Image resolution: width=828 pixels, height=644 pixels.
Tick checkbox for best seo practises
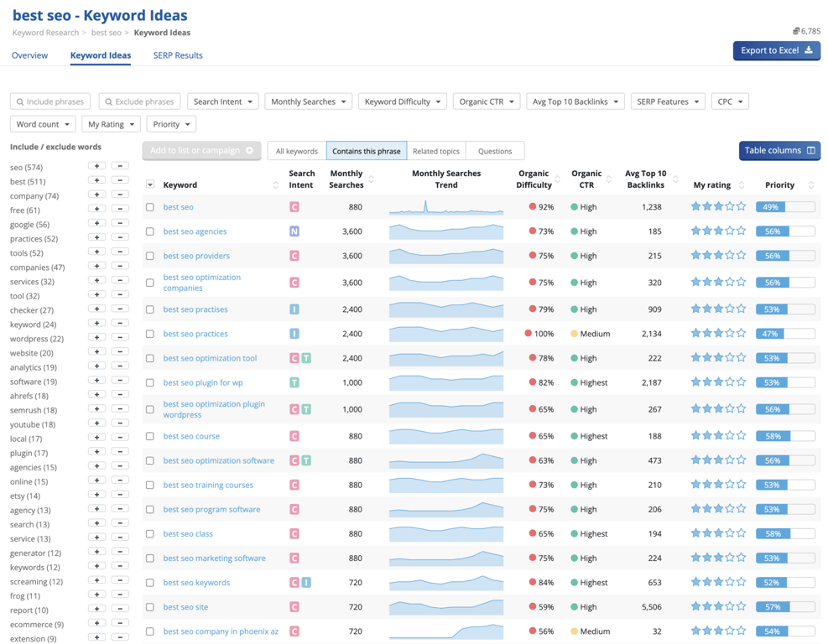(150, 309)
